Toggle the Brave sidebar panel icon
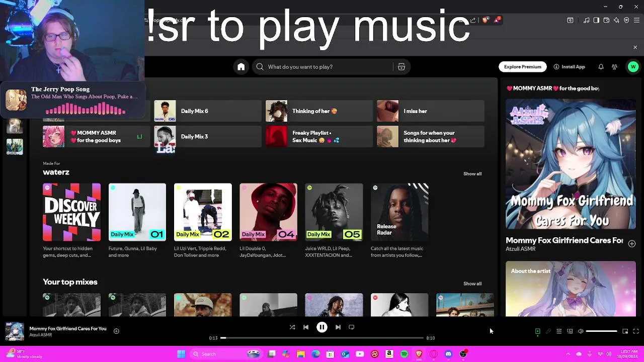Screen dimensions: 644x362 click(596, 20)
